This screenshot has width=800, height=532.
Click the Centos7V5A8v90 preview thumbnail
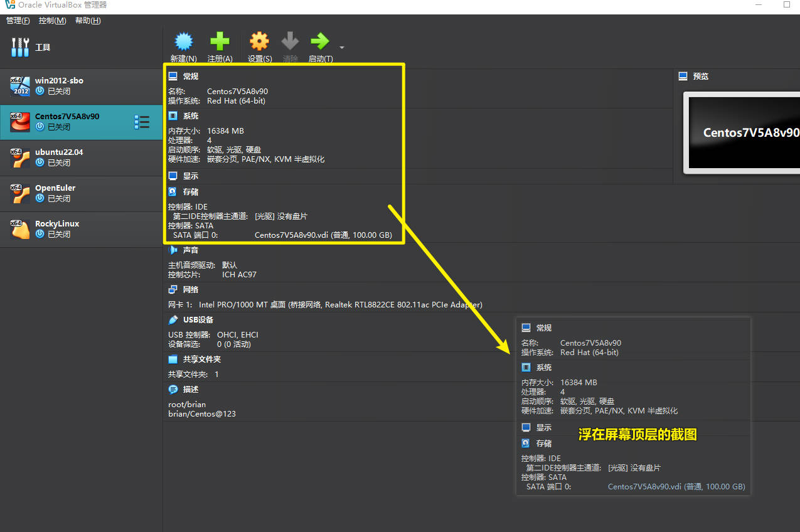(x=741, y=132)
